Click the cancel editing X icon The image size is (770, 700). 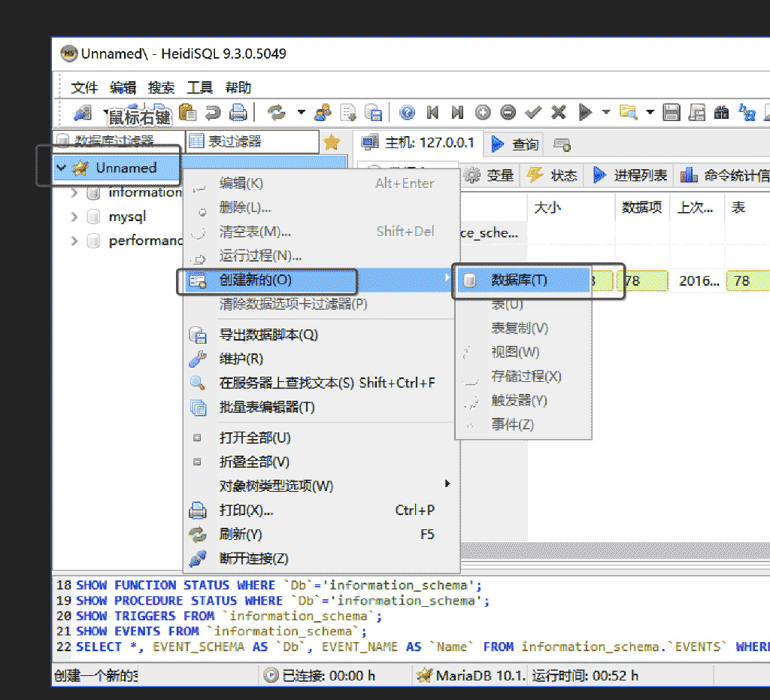pyautogui.click(x=559, y=113)
